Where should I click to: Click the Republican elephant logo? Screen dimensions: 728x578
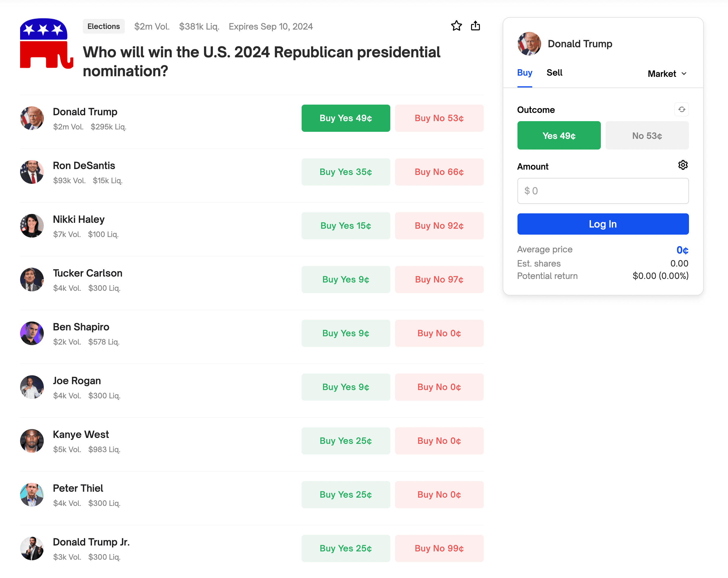46,43
